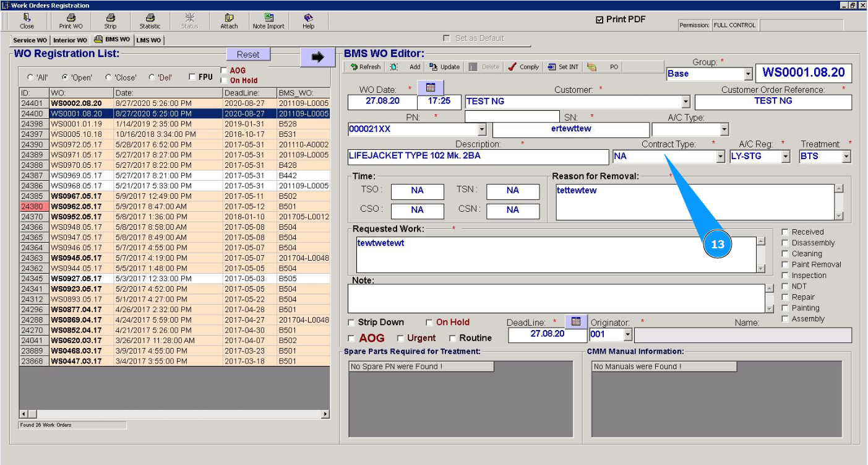Expand the Group dropdown
This screenshot has height=465, width=868.
click(748, 74)
